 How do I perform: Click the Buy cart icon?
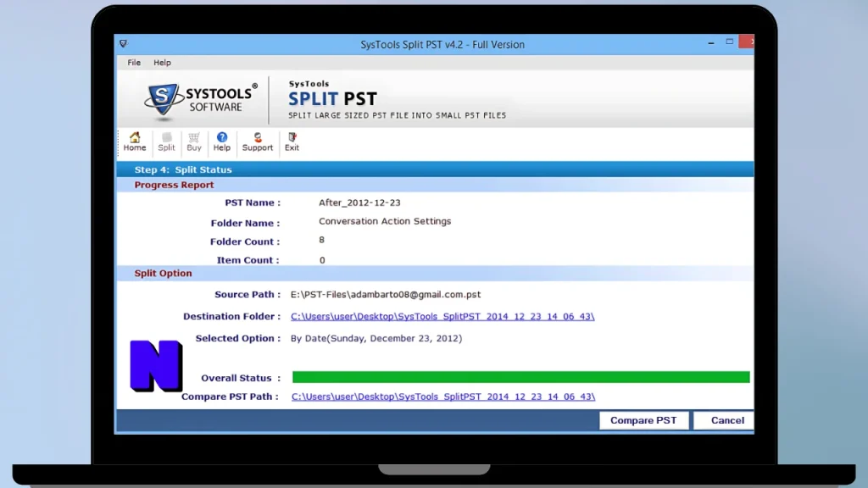click(x=194, y=141)
